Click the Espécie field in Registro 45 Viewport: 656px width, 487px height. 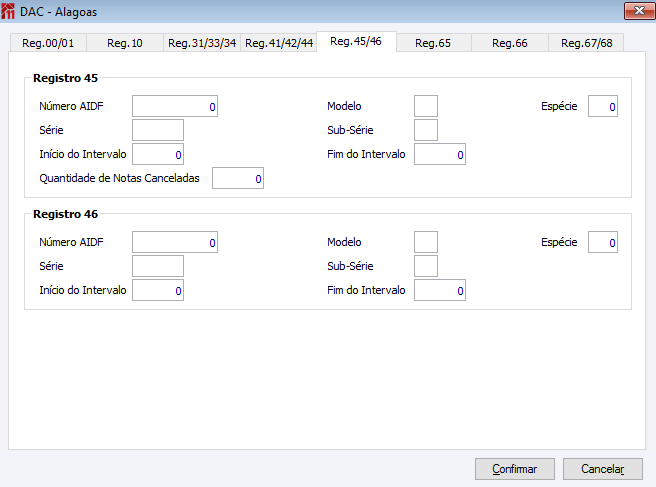[603, 106]
